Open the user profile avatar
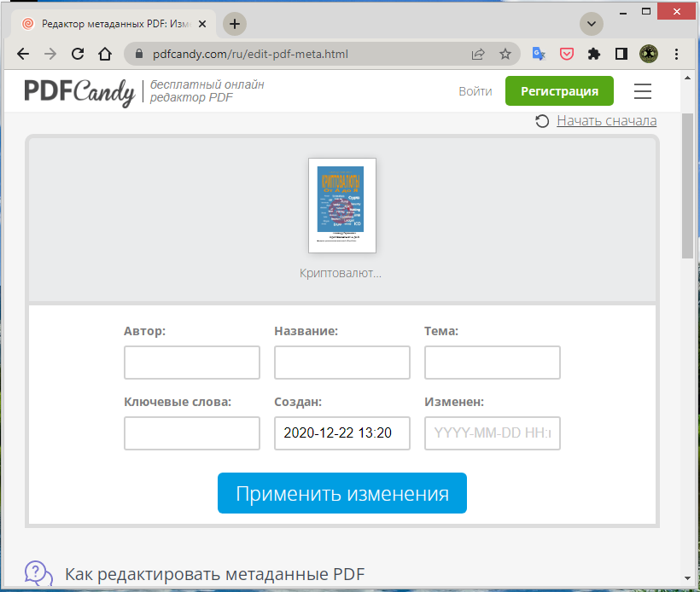 pyautogui.click(x=648, y=54)
